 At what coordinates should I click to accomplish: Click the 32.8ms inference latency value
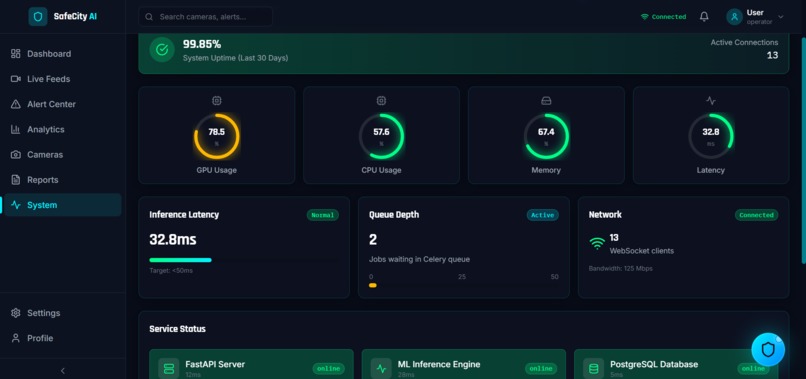tap(173, 240)
